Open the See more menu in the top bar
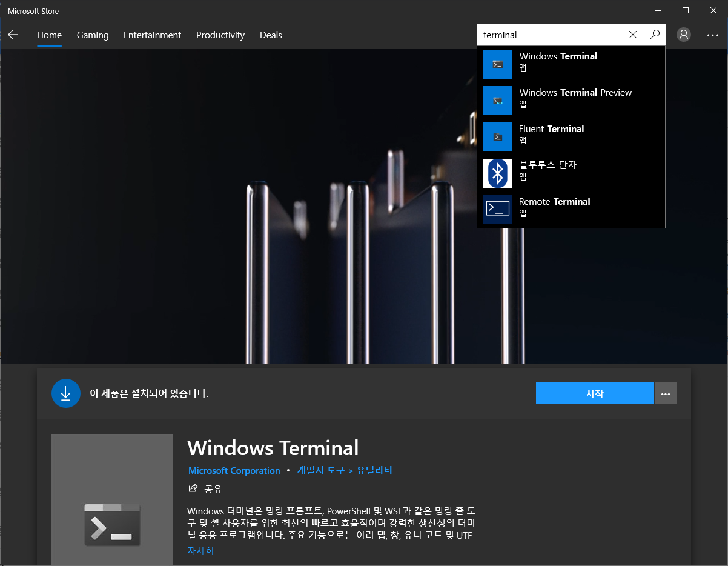 (x=713, y=35)
